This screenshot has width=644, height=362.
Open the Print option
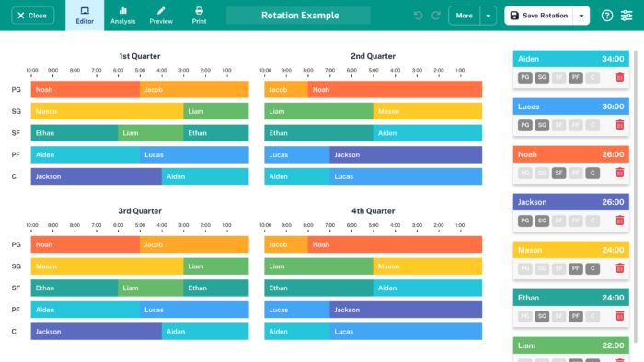[x=200, y=16]
